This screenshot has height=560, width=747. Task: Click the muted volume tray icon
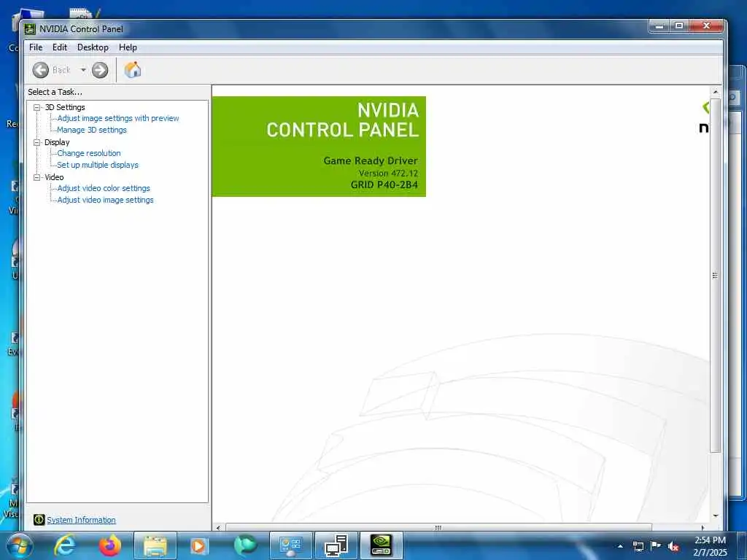coord(673,546)
